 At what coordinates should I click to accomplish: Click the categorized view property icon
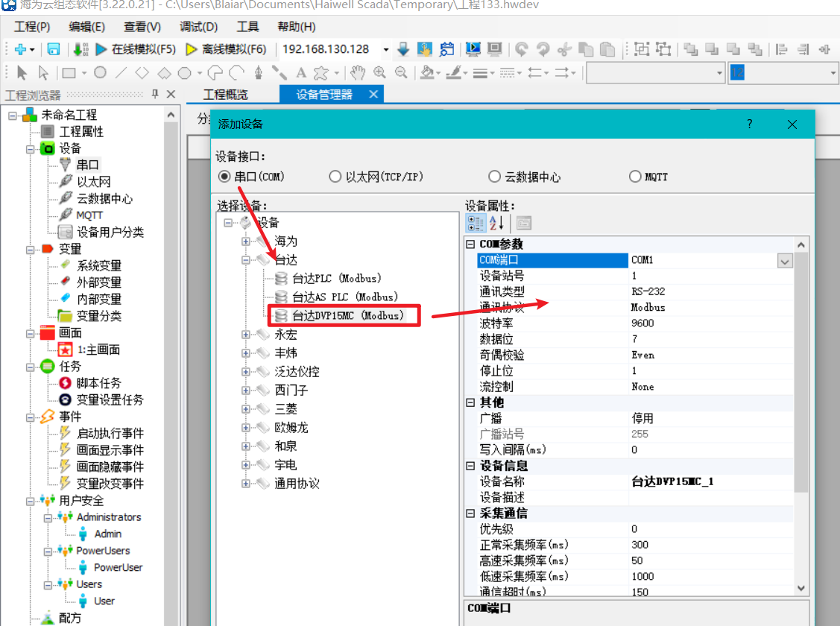(x=476, y=224)
